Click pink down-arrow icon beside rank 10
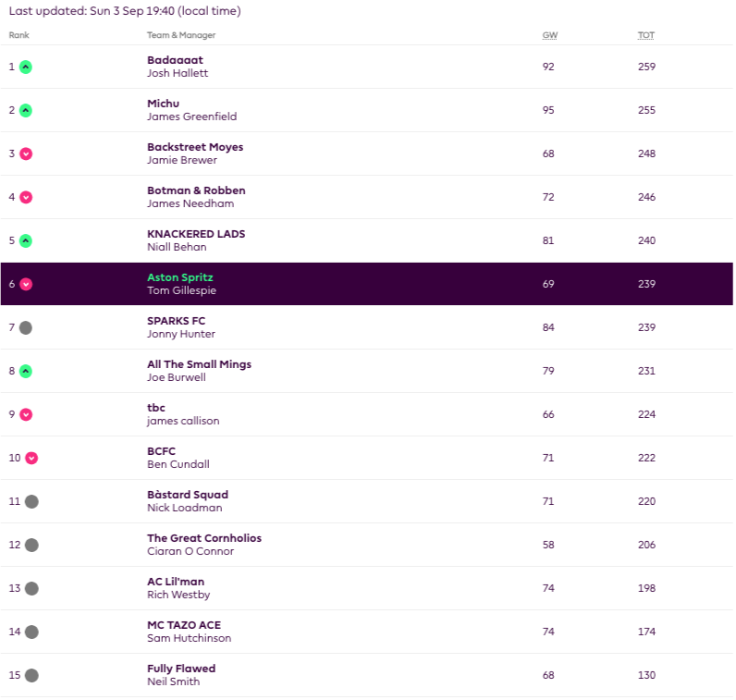 coord(31,458)
